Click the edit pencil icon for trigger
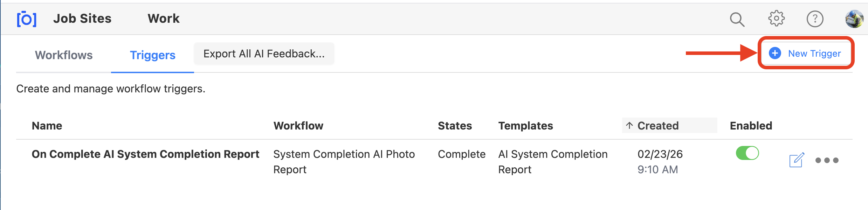Screen dimensions: 868x210 [x=797, y=160]
